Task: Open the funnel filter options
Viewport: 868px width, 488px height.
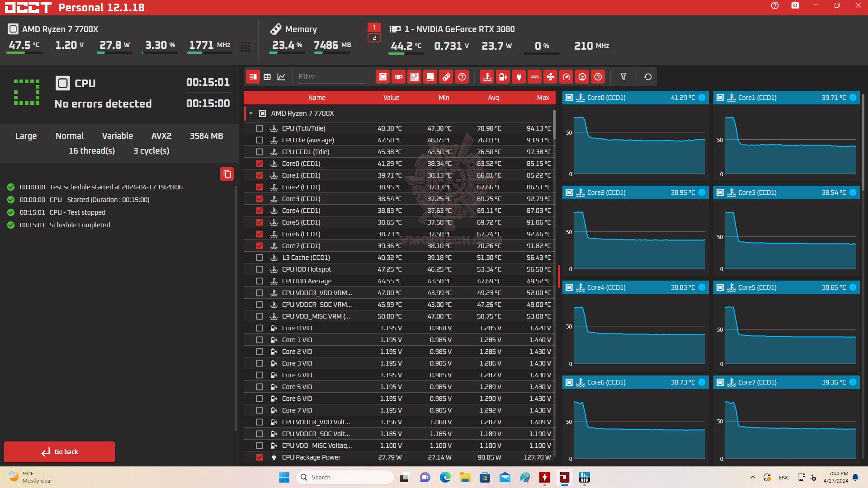Action: tap(623, 77)
